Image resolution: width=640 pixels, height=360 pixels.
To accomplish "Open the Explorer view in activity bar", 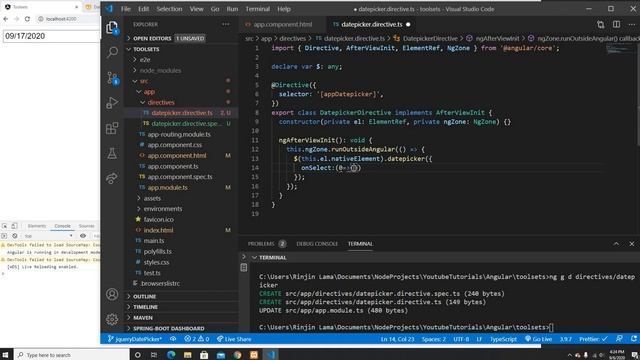I will 112,28.
